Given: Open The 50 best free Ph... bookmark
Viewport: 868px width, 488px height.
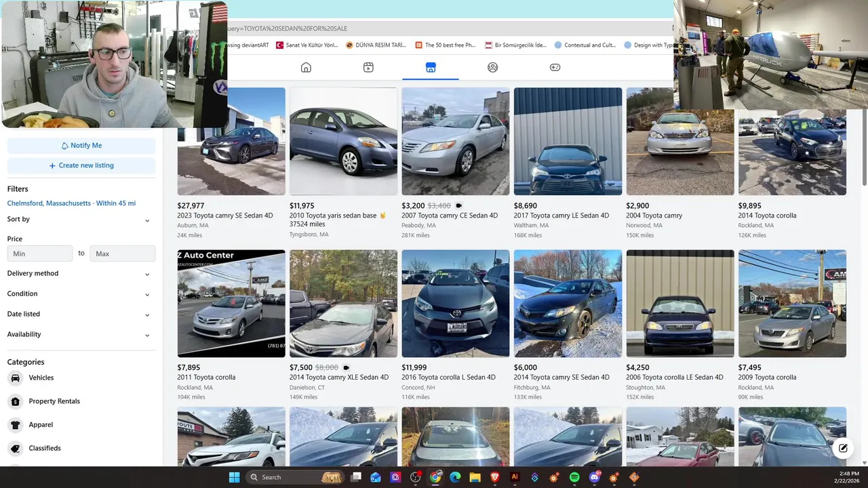Looking at the screenshot, I should 445,45.
